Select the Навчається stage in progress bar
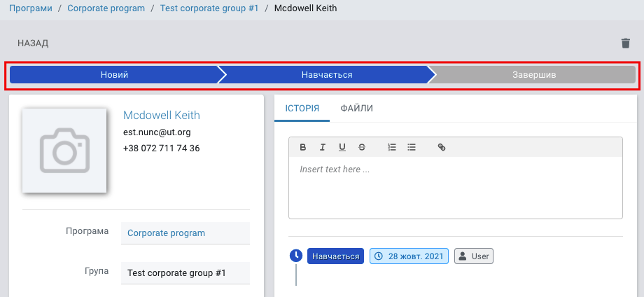 (x=327, y=75)
